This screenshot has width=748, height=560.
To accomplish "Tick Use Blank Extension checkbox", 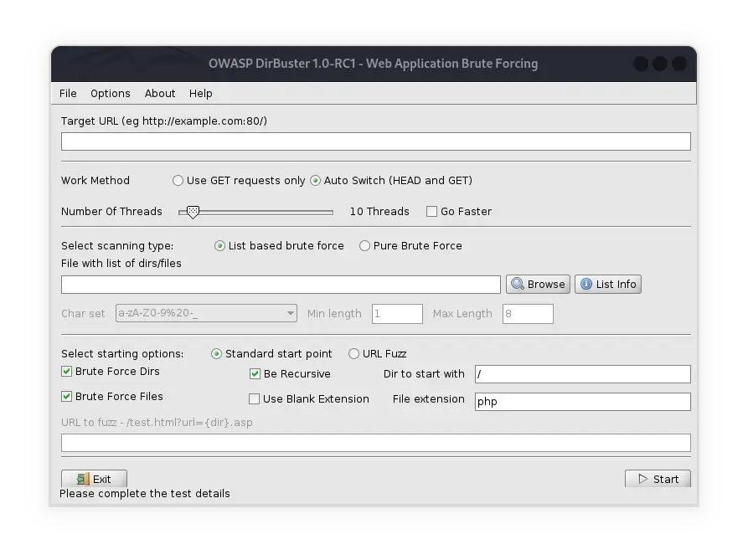I will point(255,399).
